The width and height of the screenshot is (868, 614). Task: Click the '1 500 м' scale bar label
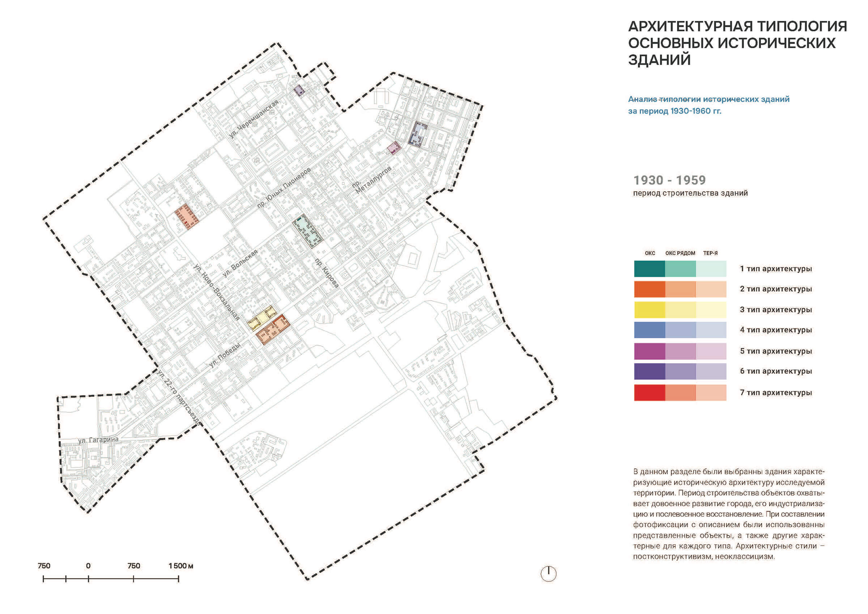181,566
